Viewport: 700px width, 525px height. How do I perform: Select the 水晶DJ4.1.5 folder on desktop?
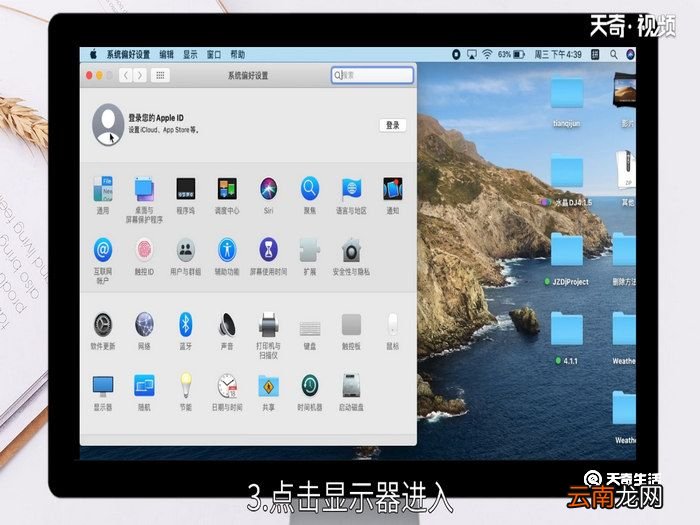(x=567, y=172)
